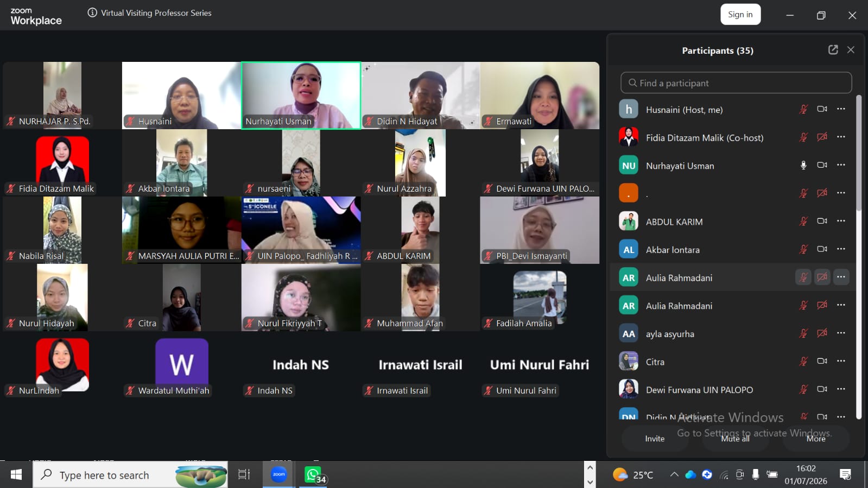Toggle Dewi Furwana UIN PALOPO's microphone icon
This screenshot has width=868, height=488.
pyautogui.click(x=803, y=389)
